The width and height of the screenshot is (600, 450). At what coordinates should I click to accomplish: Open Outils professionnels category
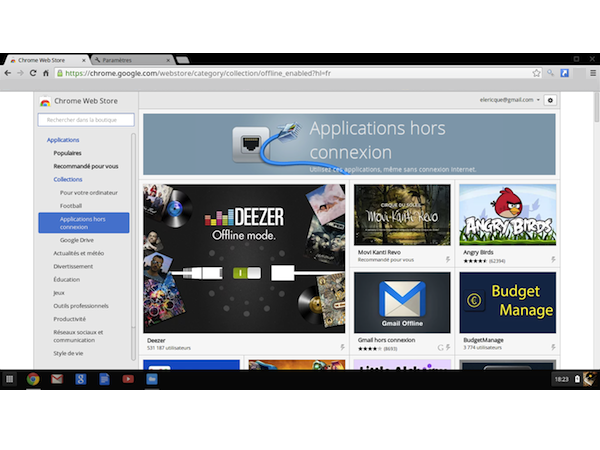click(x=81, y=306)
